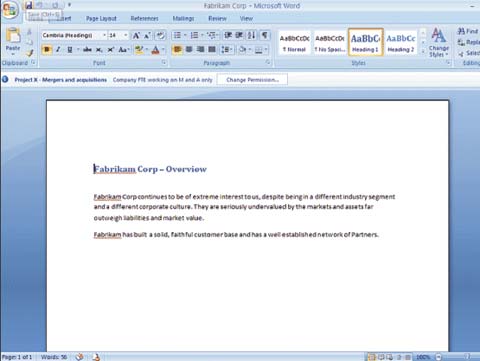Image resolution: width=480 pixels, height=361 pixels.
Task: Open the paragraph Shading color picker
Action: coord(242,50)
